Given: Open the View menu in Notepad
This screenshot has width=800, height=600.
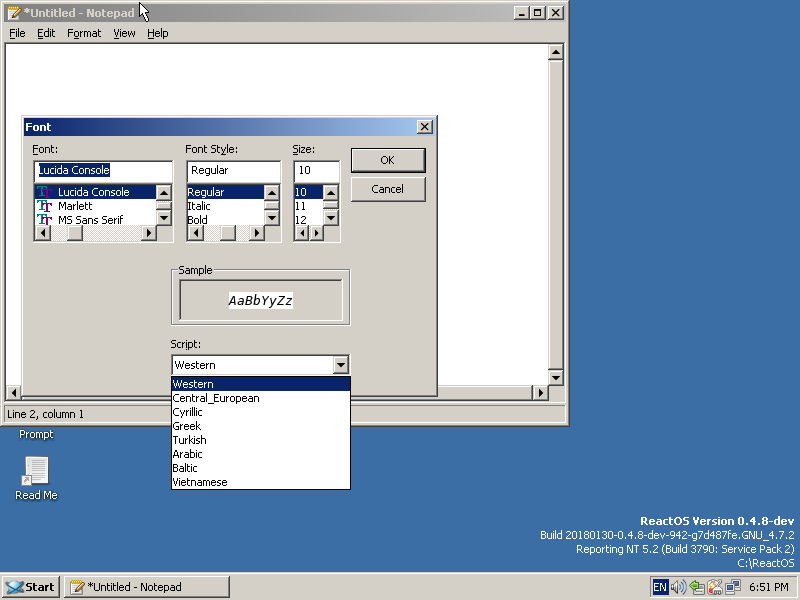Looking at the screenshot, I should tap(124, 33).
